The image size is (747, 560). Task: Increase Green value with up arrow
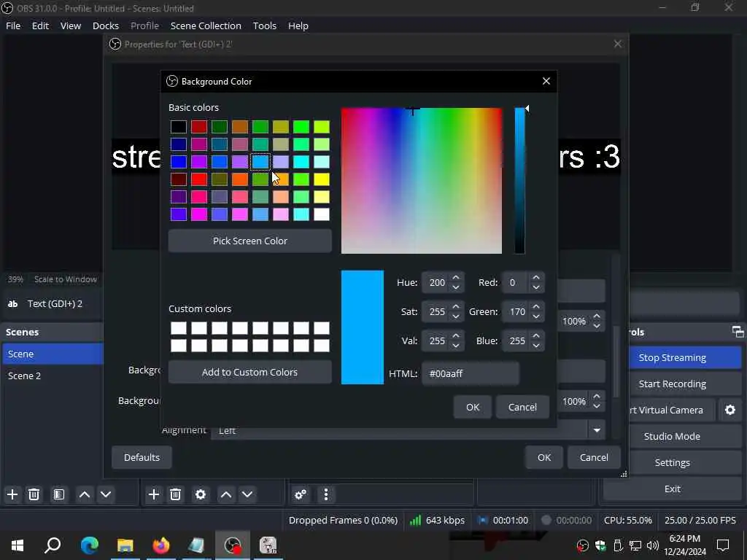[x=536, y=307]
